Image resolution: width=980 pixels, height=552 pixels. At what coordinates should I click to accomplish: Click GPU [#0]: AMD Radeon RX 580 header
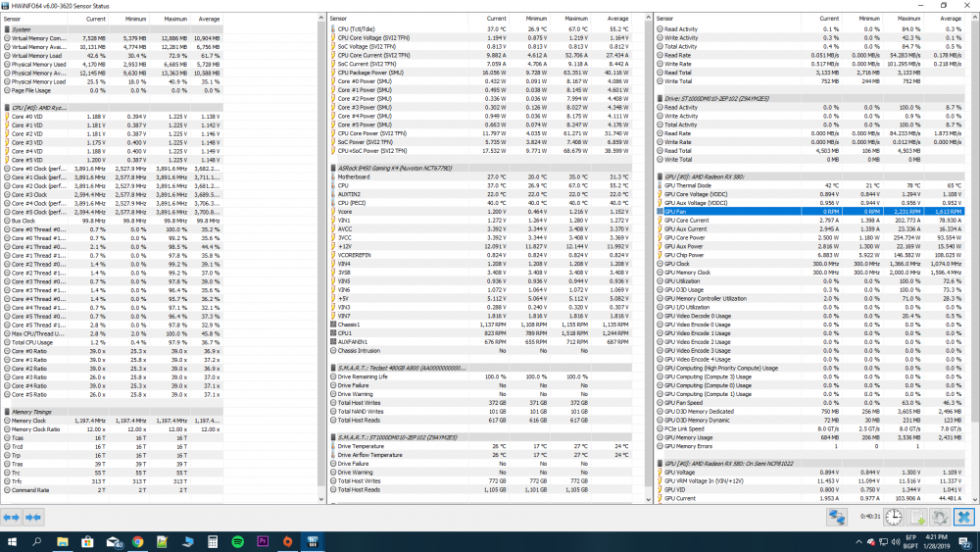pyautogui.click(x=810, y=176)
